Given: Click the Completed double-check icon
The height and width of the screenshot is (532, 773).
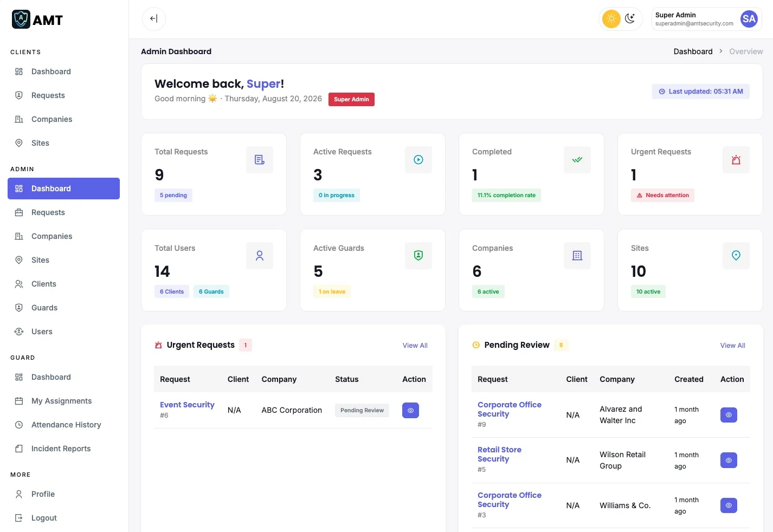Looking at the screenshot, I should [577, 160].
